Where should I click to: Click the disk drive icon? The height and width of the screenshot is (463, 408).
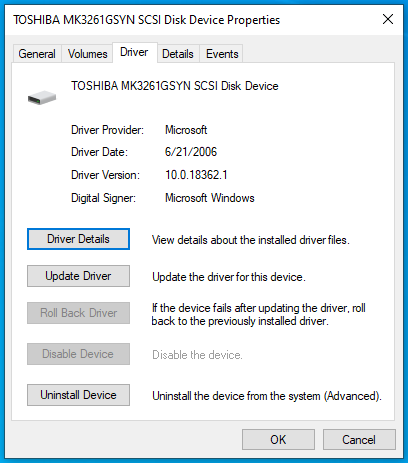(42, 98)
